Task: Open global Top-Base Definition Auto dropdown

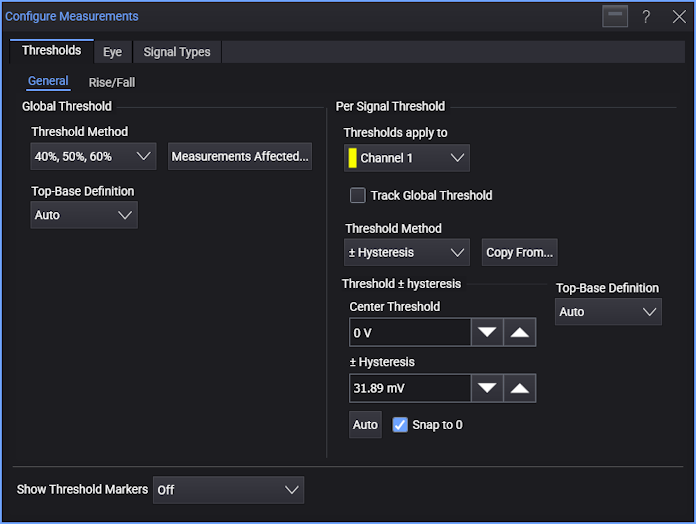Action: coord(84,215)
